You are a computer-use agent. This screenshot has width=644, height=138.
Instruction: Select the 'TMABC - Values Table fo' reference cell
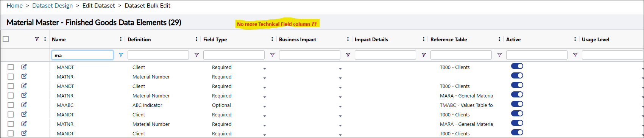[466, 105]
